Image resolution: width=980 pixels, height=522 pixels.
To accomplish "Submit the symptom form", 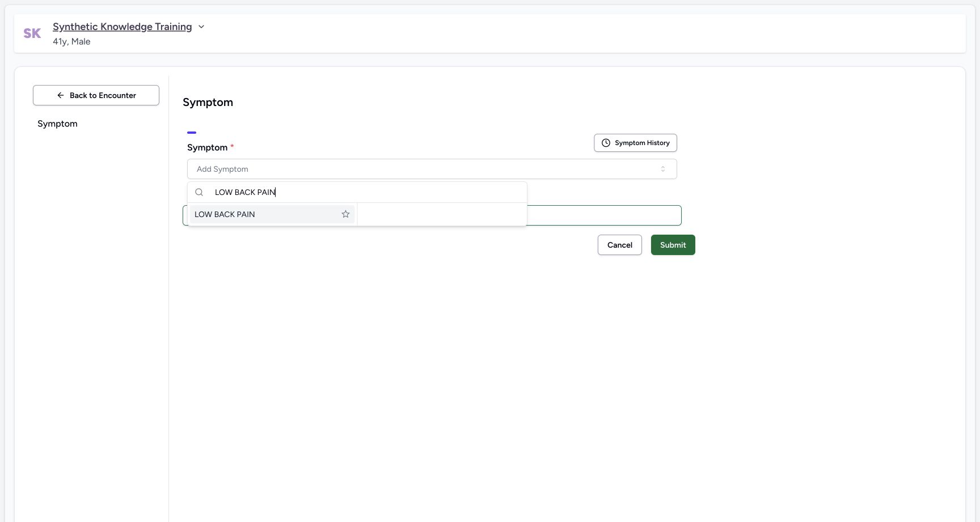I will click(673, 245).
